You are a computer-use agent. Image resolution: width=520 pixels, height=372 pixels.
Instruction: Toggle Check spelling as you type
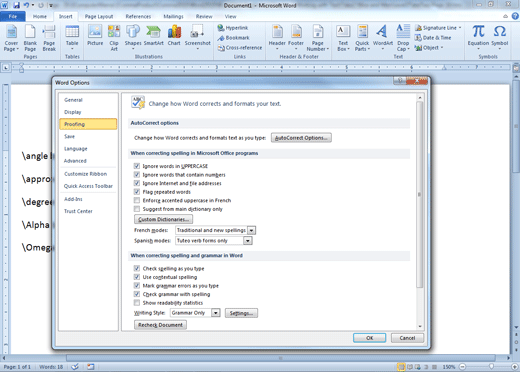(x=137, y=268)
